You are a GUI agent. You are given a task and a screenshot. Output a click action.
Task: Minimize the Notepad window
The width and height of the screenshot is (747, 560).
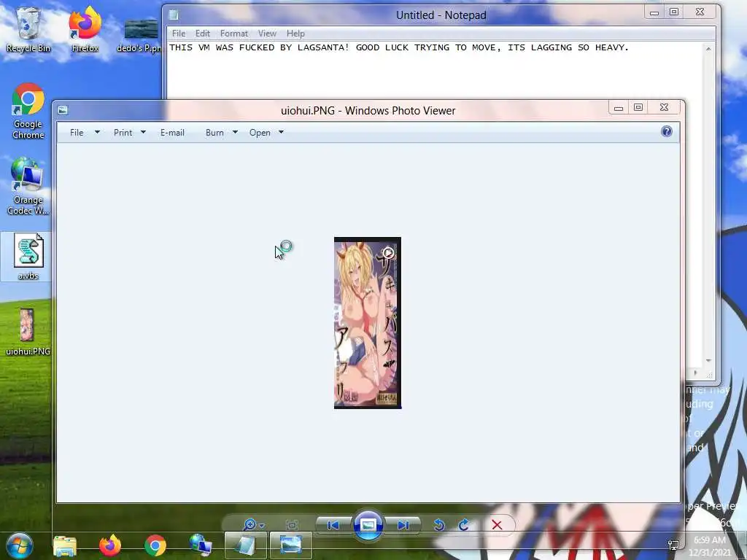[654, 12]
